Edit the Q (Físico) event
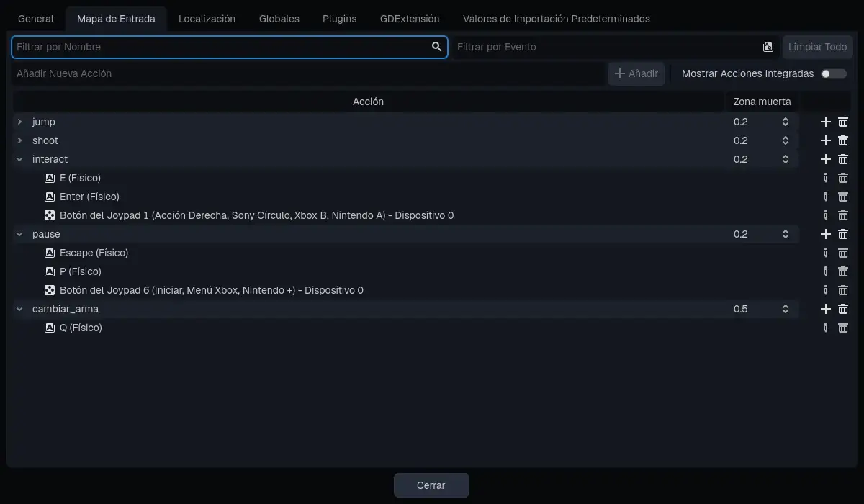This screenshot has height=504, width=864. pyautogui.click(x=826, y=328)
